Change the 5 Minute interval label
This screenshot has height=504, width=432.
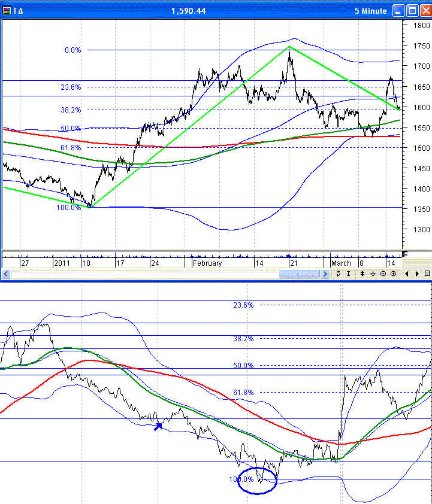point(371,11)
